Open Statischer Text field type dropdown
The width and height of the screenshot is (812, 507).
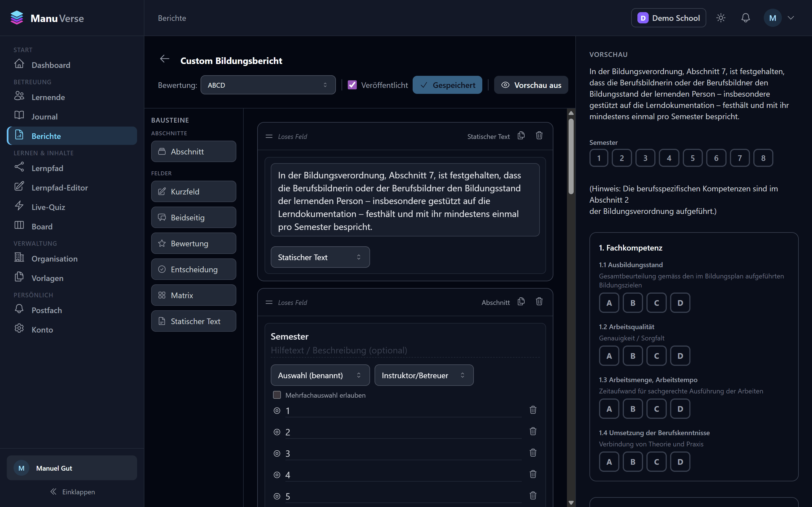320,257
